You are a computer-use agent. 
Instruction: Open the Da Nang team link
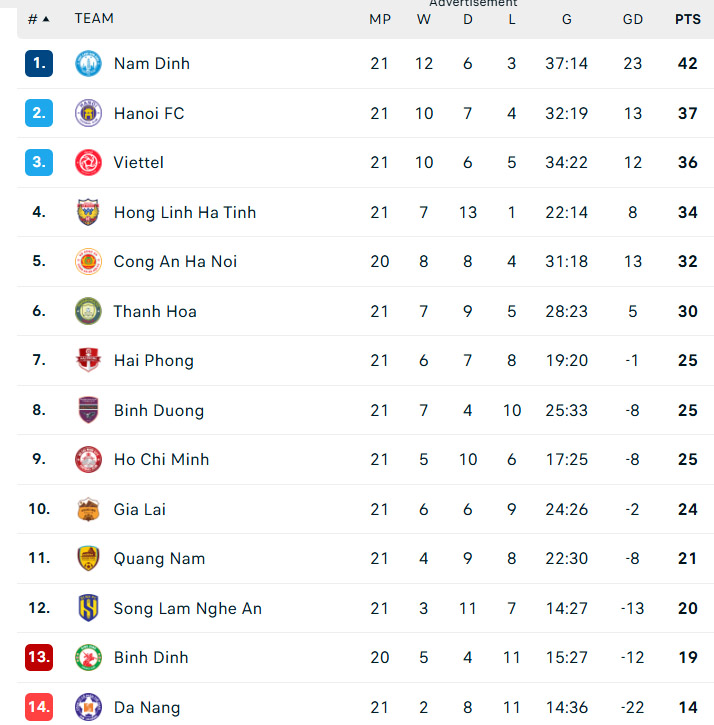(147, 707)
